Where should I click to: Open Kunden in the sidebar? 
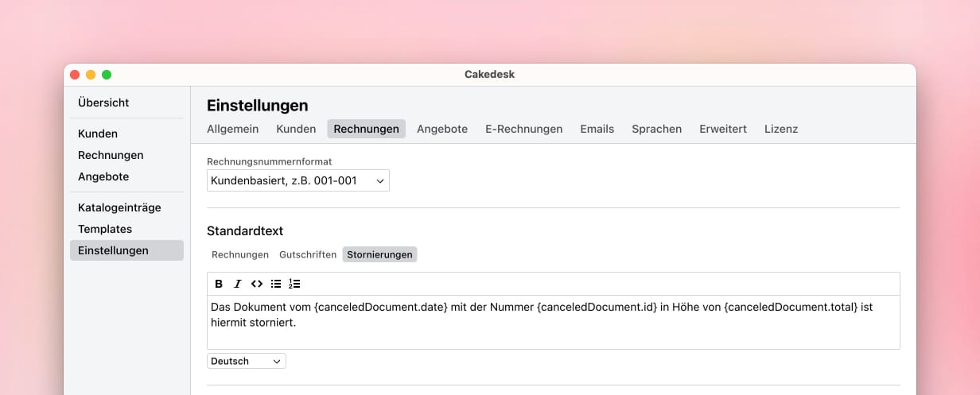(126, 134)
